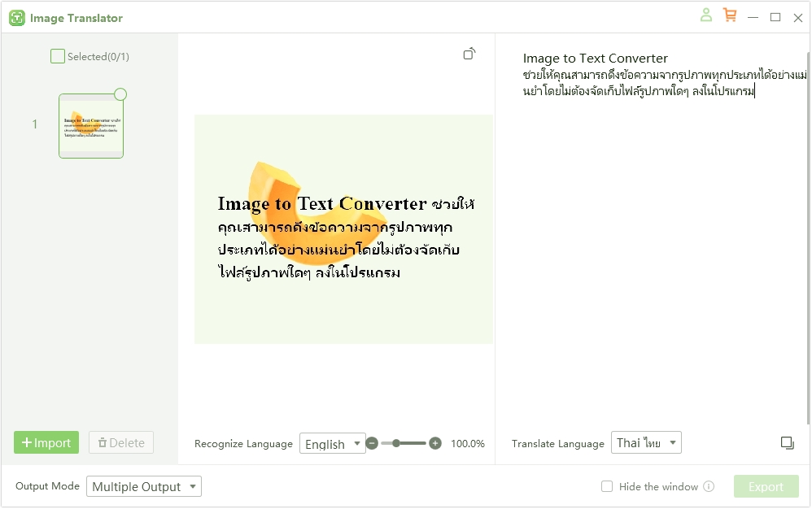The image size is (812, 509).
Task: Open the shopping cart icon
Action: click(x=729, y=15)
